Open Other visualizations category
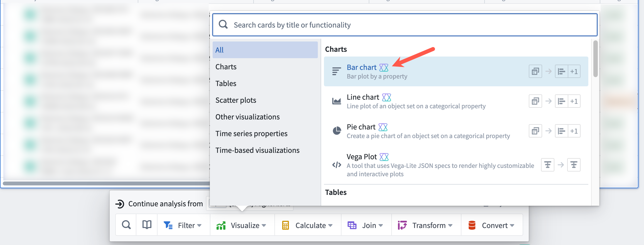This screenshot has height=245, width=644. (x=265, y=117)
